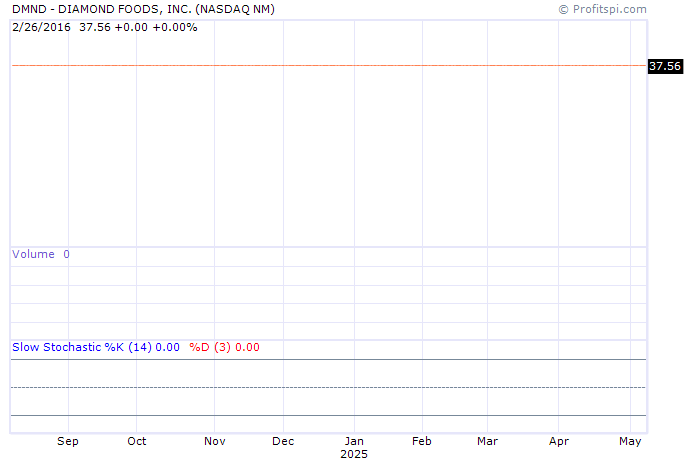700x464 pixels.
Task: Click the Nov axis label
Action: (x=215, y=441)
